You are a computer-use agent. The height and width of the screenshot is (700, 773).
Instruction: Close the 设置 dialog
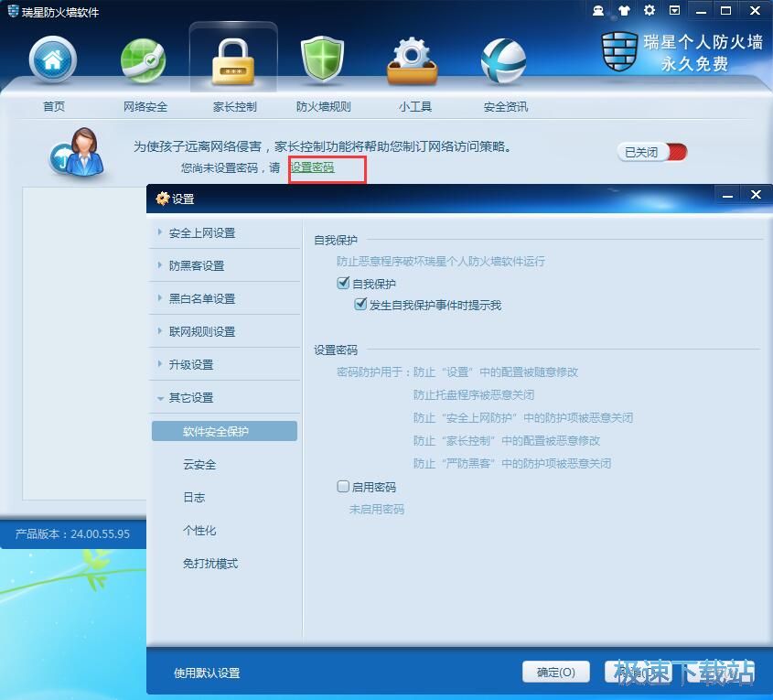[756, 195]
